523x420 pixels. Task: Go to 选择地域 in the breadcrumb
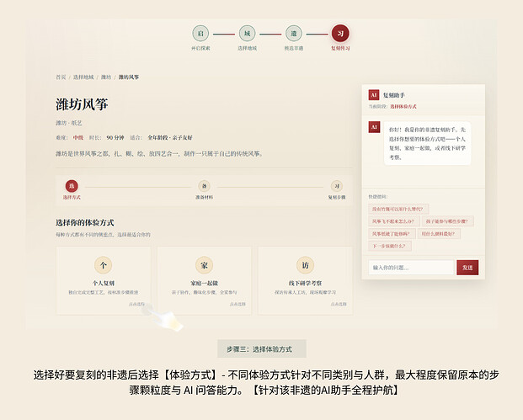83,77
